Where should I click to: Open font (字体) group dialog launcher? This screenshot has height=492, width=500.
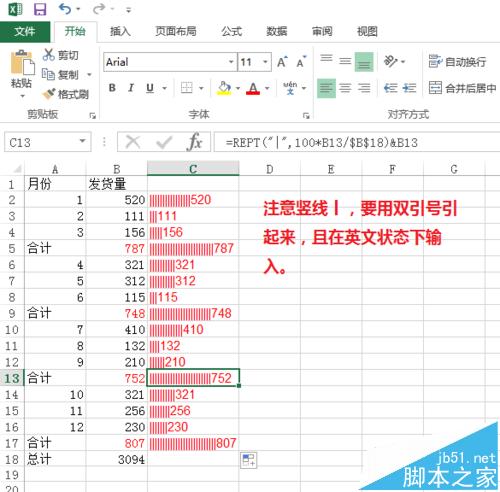306,116
